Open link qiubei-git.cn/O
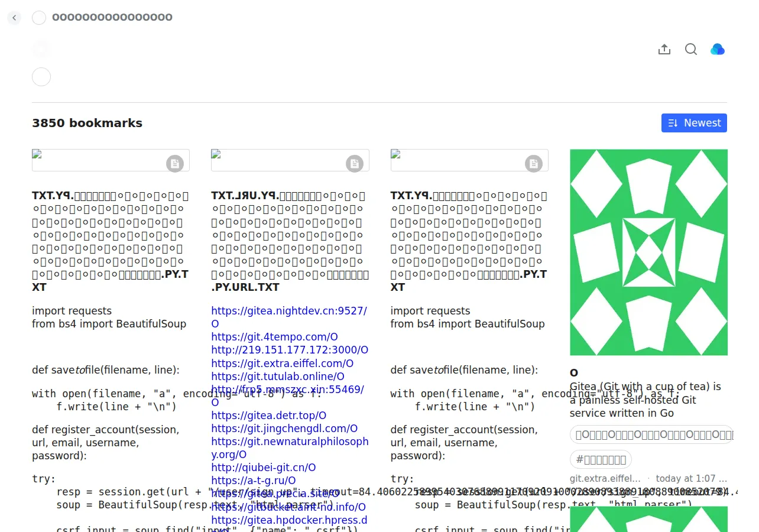 coord(264,467)
